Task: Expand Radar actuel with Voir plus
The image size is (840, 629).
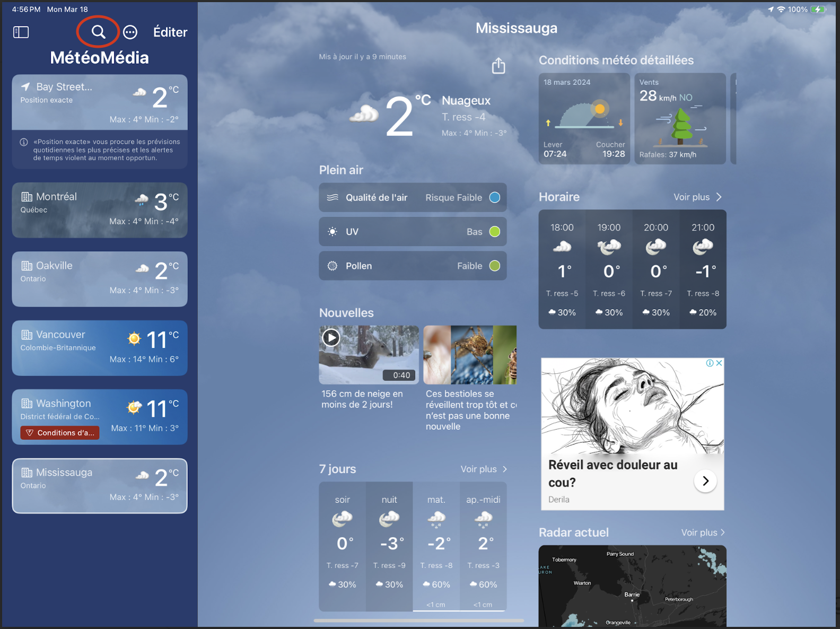Action: tap(703, 532)
